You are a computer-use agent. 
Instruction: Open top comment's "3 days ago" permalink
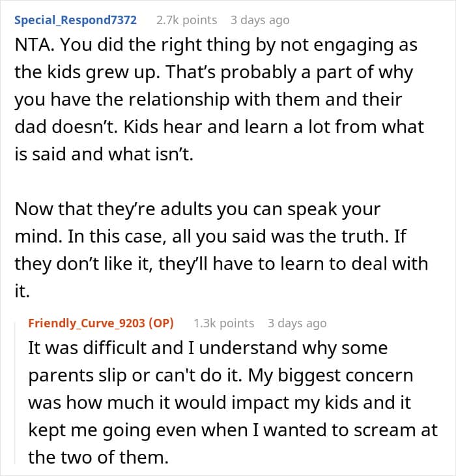point(259,20)
